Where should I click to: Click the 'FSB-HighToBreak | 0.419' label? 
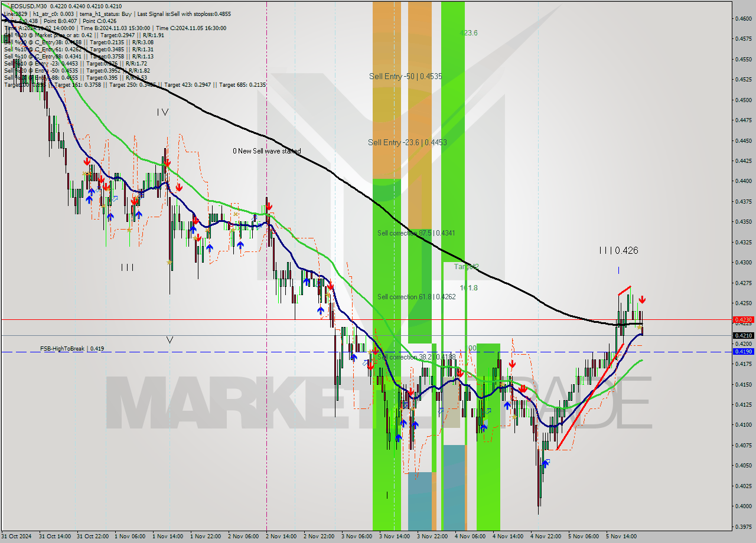72,349
